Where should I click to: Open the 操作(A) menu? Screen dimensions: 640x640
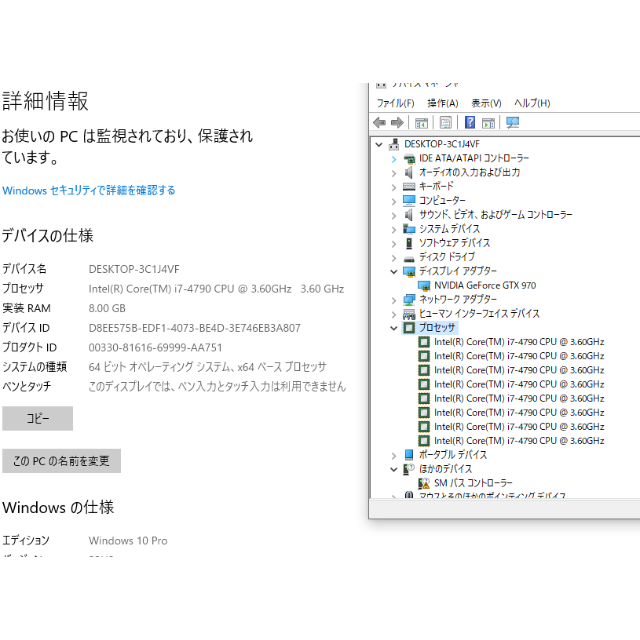coord(443,103)
